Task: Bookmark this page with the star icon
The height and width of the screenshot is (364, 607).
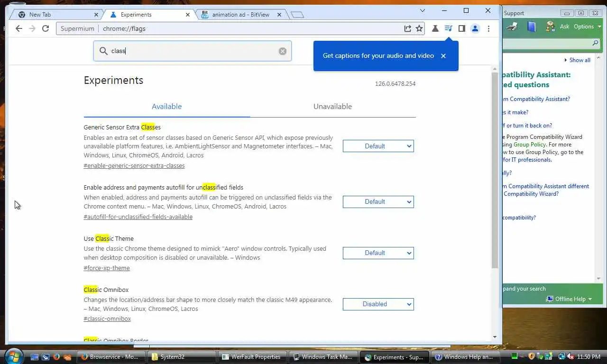Action: [x=419, y=28]
